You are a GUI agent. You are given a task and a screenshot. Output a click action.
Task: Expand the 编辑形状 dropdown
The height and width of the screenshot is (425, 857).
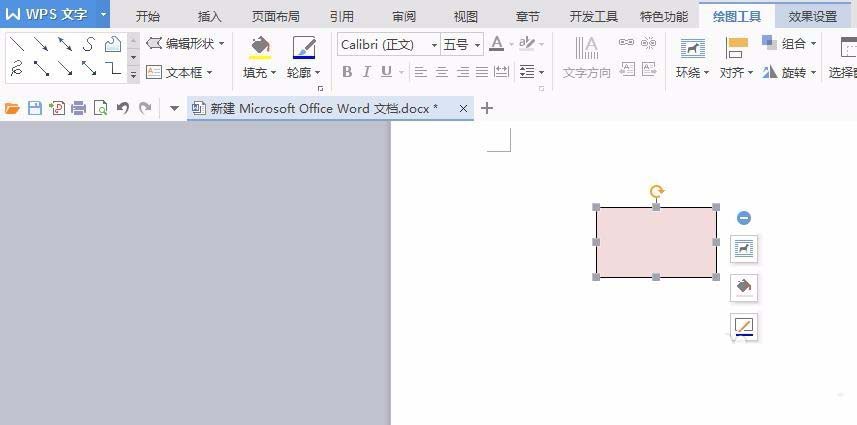click(221, 43)
